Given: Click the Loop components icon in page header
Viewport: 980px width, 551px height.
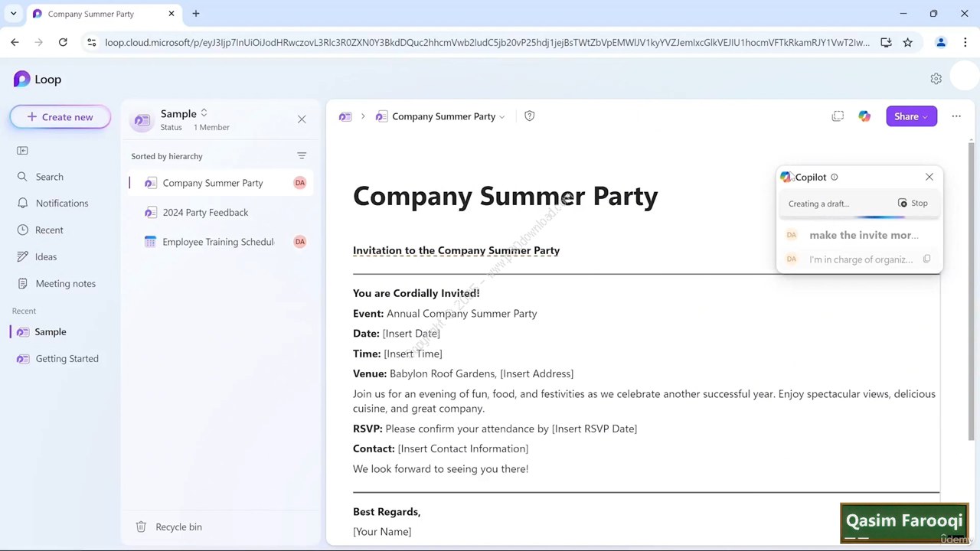Looking at the screenshot, I should click(838, 116).
